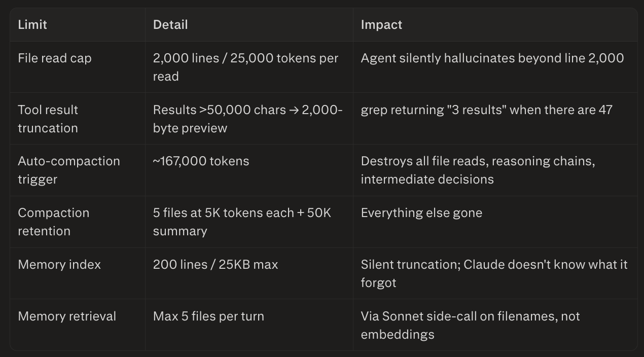644x357 pixels.
Task: Click the 200 lines / 25KB max cell
Action: coord(249,273)
